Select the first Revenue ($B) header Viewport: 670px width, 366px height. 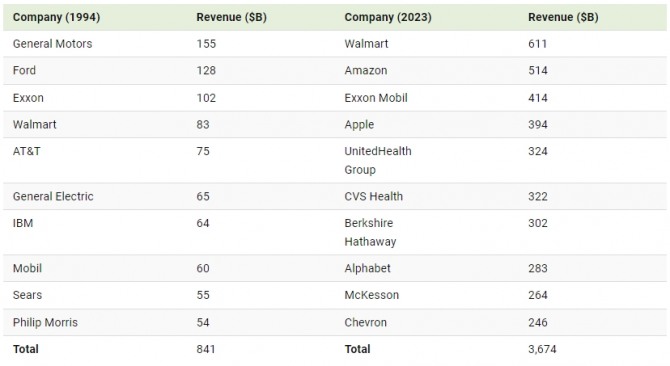[231, 17]
